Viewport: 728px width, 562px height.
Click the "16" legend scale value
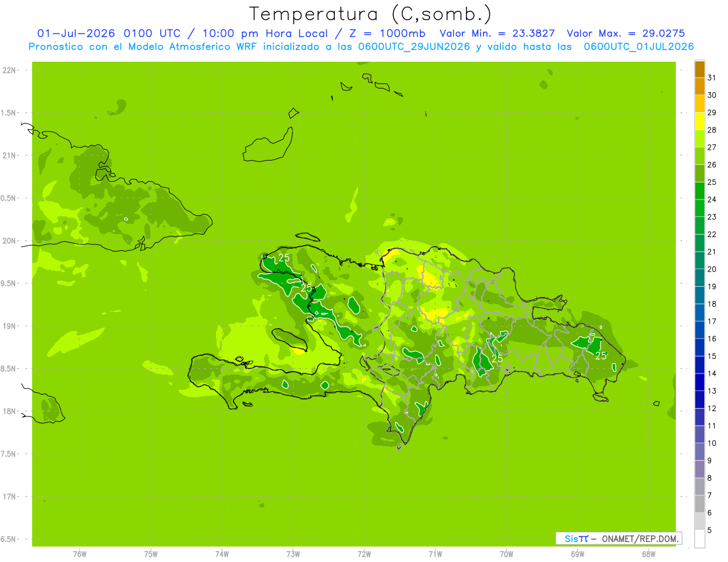712,339
